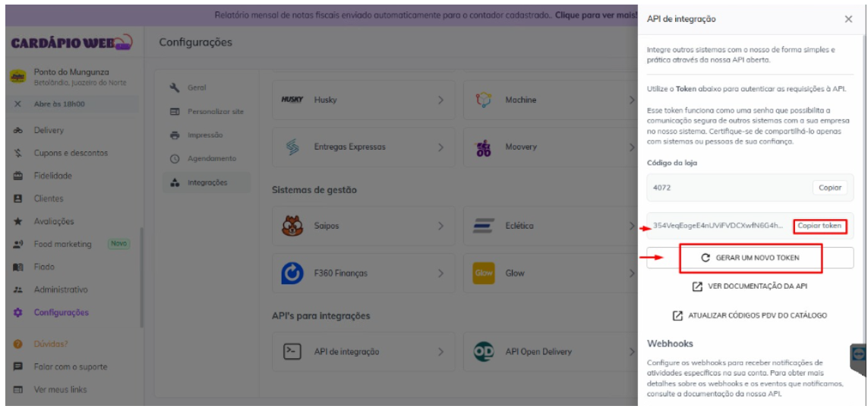Open Food marketing in the sidebar
868x409 pixels.
(x=62, y=244)
